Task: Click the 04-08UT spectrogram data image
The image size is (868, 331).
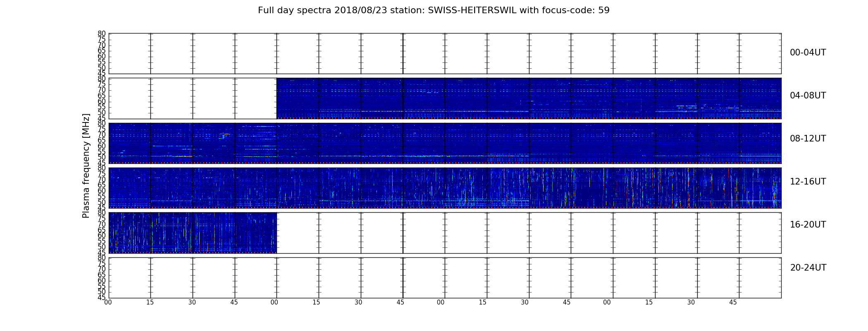Action: (529, 98)
